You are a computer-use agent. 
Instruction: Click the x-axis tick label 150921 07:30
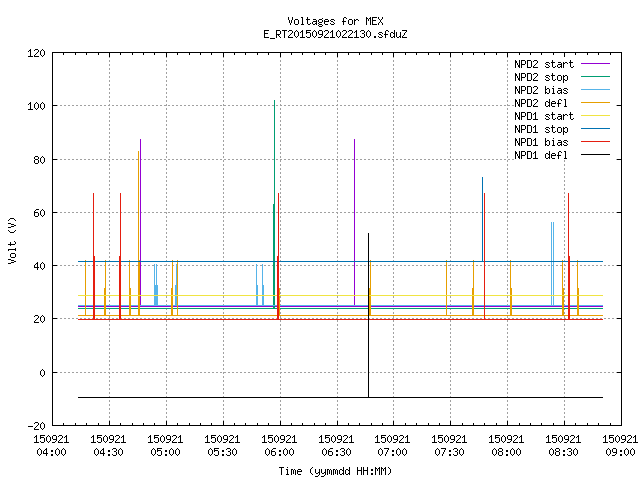[x=449, y=446]
